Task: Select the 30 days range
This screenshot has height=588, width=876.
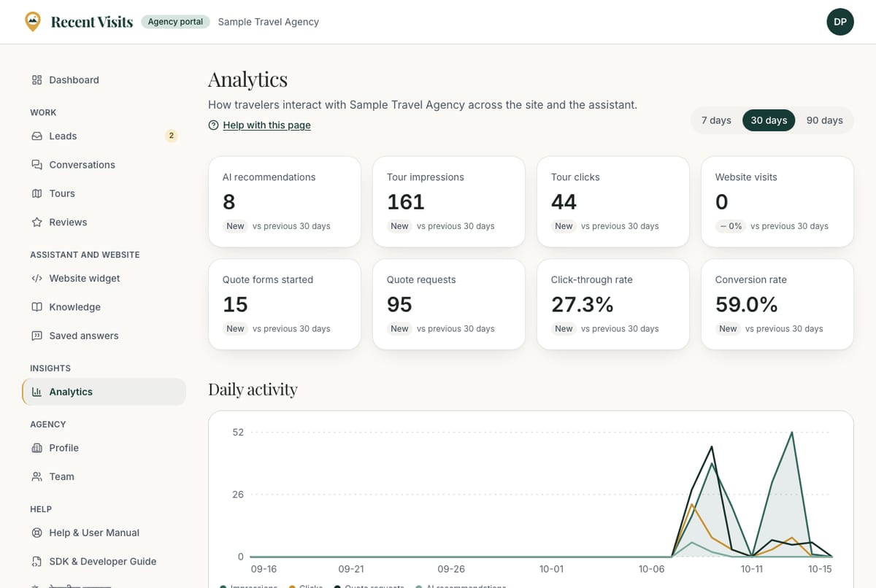Action: pos(769,120)
